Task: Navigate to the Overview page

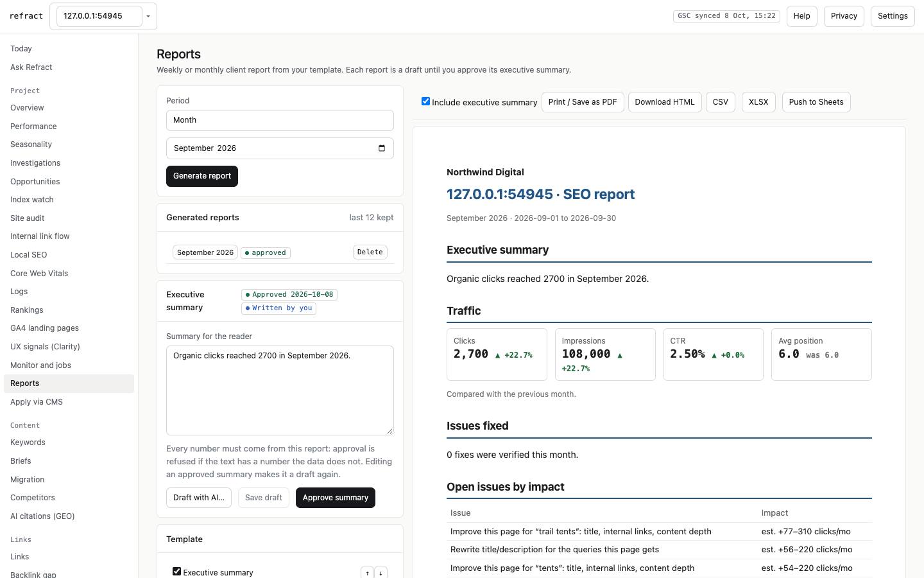Action: coord(69,108)
